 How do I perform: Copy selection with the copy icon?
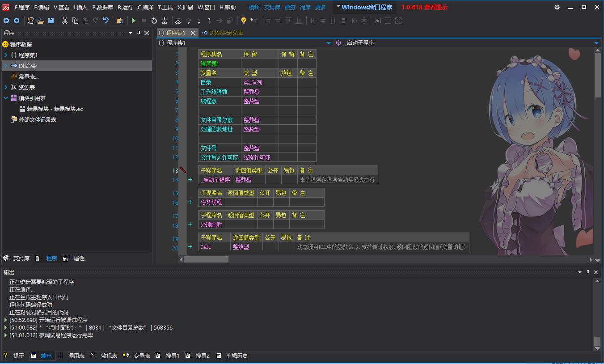click(x=75, y=21)
